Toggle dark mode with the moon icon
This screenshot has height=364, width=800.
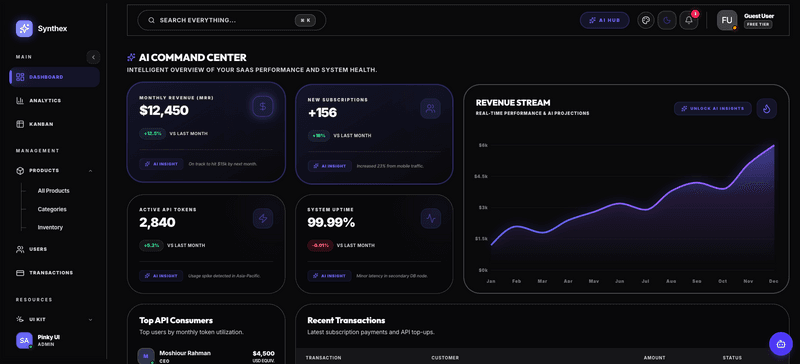click(x=667, y=20)
